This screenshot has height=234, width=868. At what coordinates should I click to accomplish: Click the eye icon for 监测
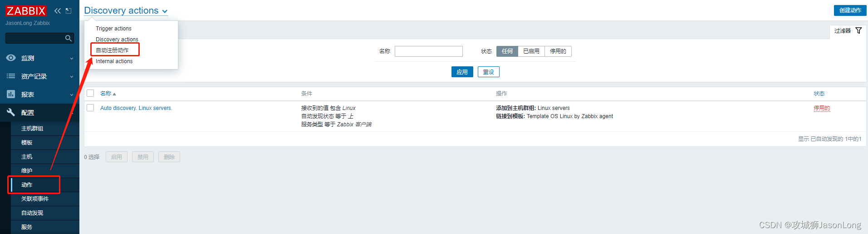pyautogui.click(x=11, y=58)
